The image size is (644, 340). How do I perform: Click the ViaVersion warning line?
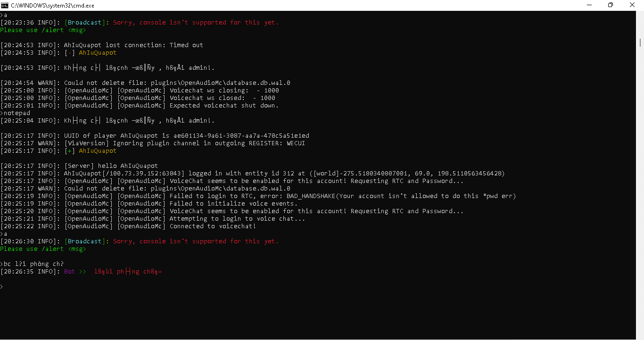coord(184,143)
